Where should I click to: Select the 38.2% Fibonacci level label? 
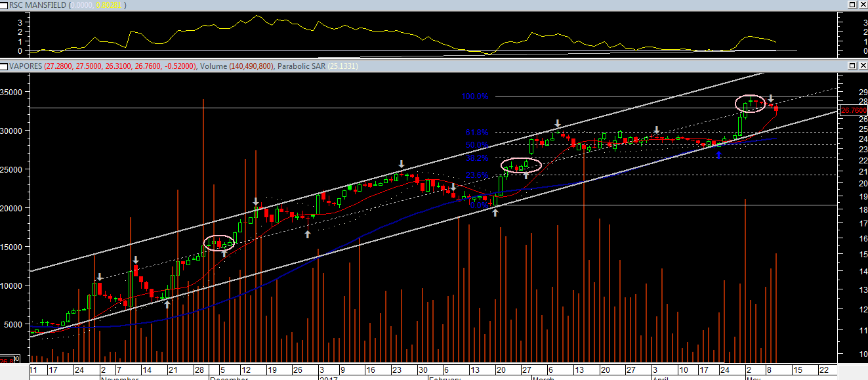click(x=476, y=158)
